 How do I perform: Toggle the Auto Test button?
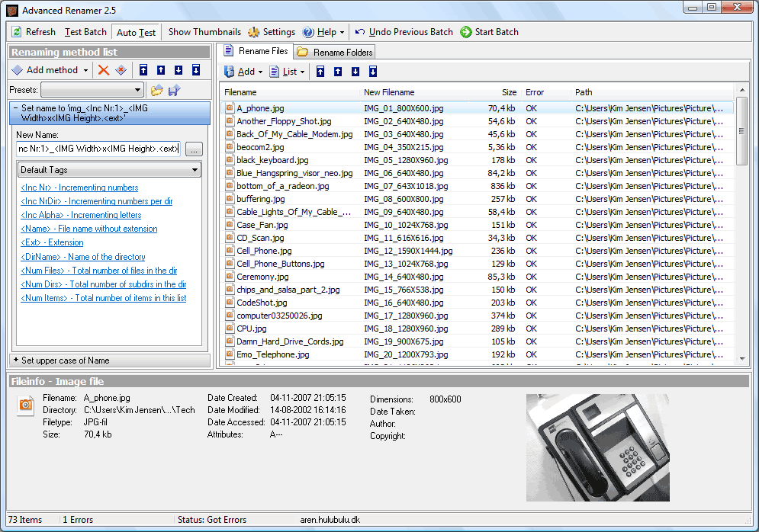136,32
